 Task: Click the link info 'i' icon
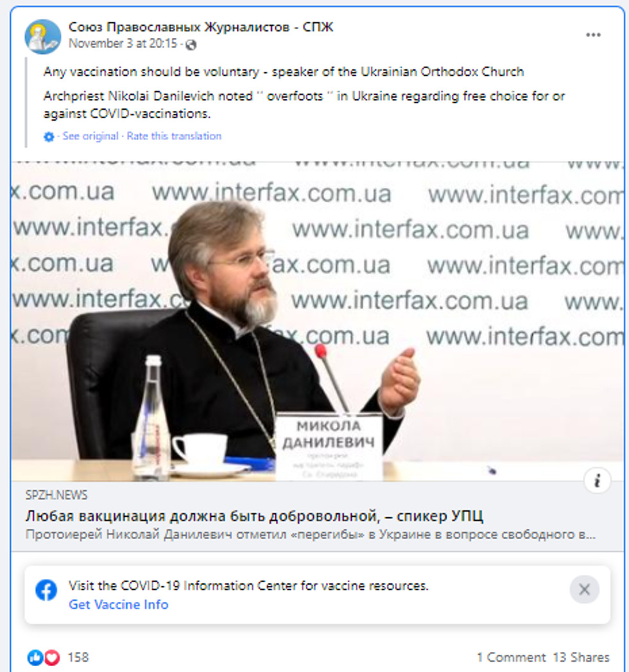(598, 481)
